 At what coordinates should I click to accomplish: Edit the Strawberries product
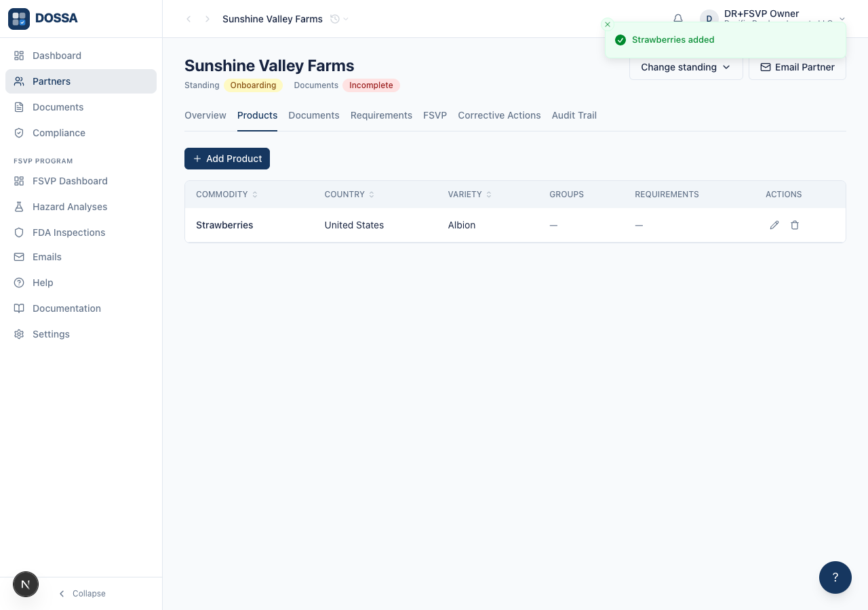click(774, 225)
